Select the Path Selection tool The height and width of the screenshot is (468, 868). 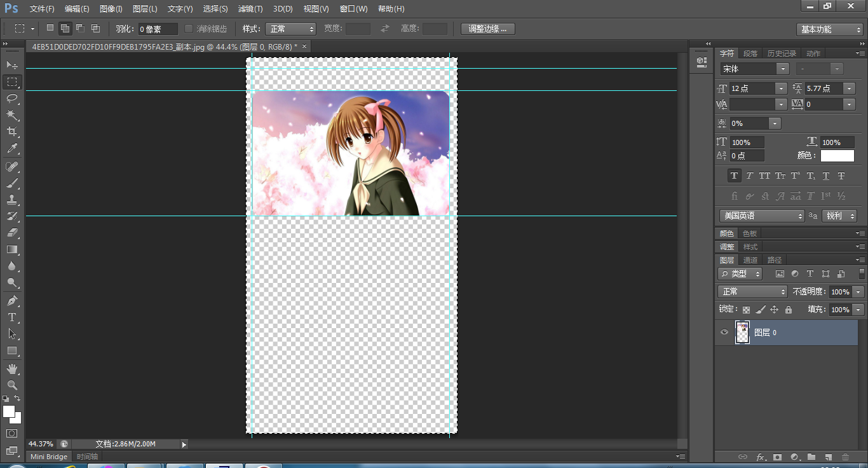pos(12,334)
